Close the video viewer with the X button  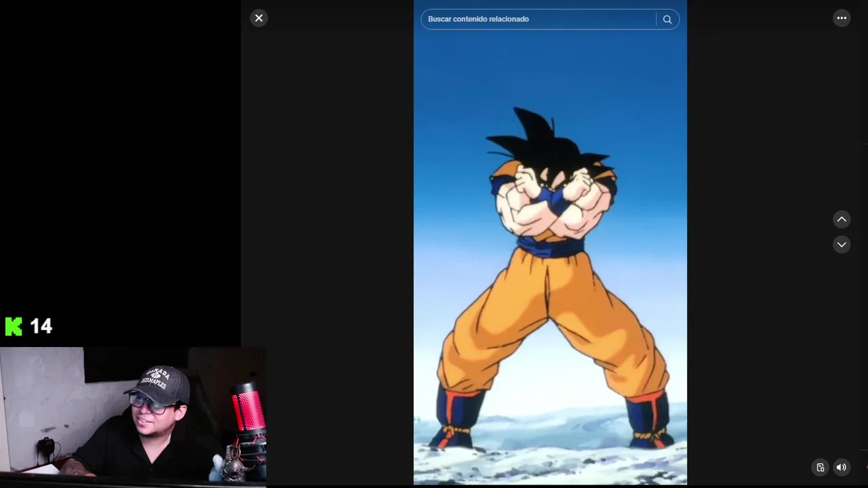click(258, 18)
